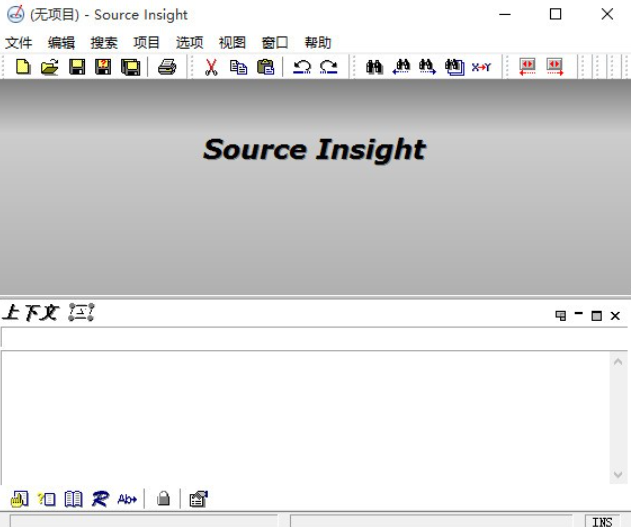631x527 pixels.
Task: Click the Undo arrow icon
Action: pos(302,67)
